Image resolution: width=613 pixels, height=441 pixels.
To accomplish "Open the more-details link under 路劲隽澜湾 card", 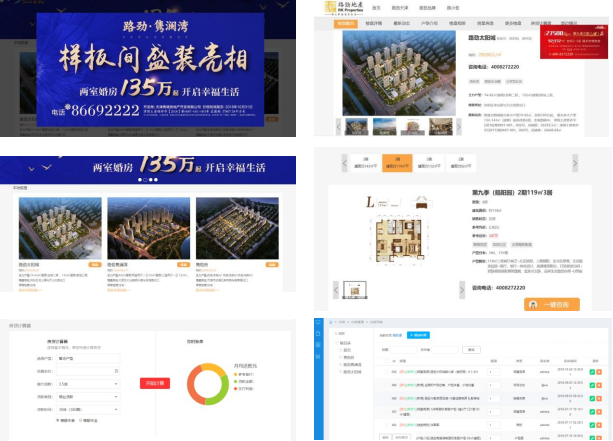I will (x=119, y=290).
